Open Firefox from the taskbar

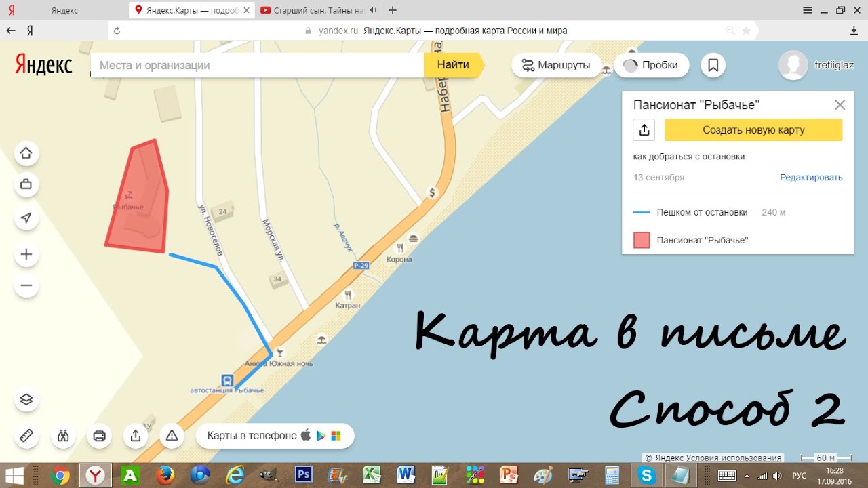165,476
